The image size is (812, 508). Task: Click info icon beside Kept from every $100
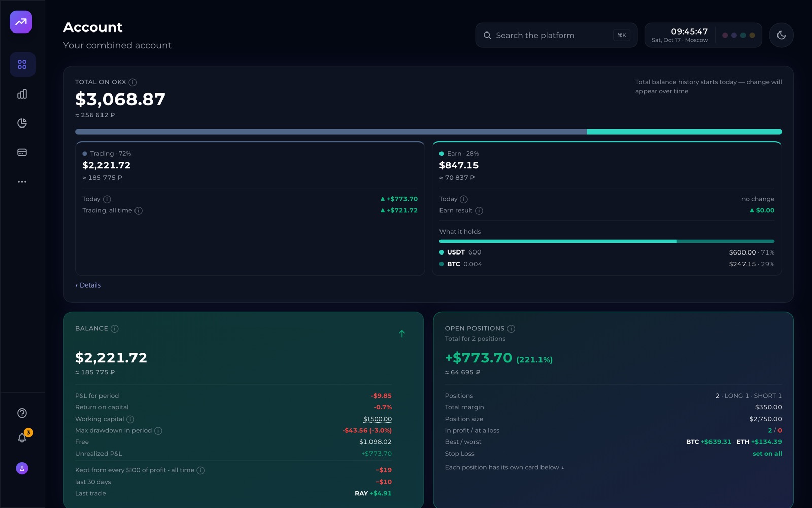200,470
